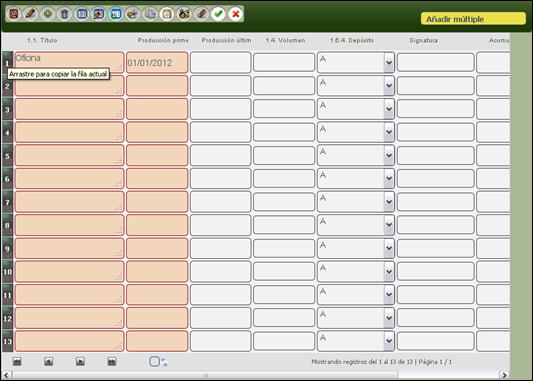Screen dimensions: 533x381
Task: Click the trash can delete icon
Action: 65,14
